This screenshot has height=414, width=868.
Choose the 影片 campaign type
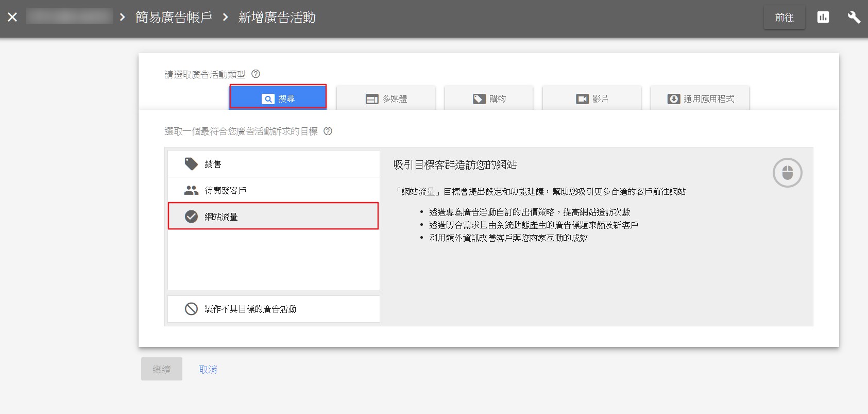[592, 98]
